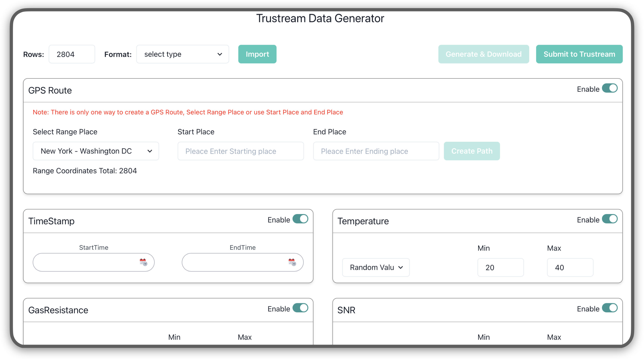Click the Range Coordinates Total: 2804 text

(85, 171)
